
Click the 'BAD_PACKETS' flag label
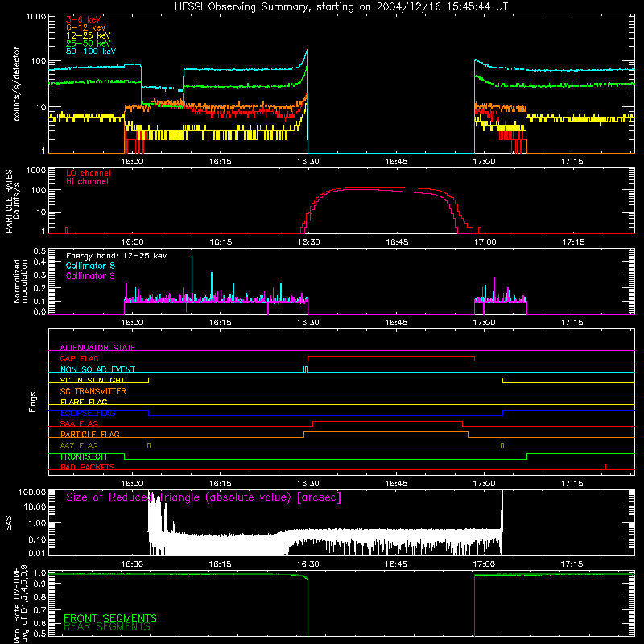(x=88, y=467)
